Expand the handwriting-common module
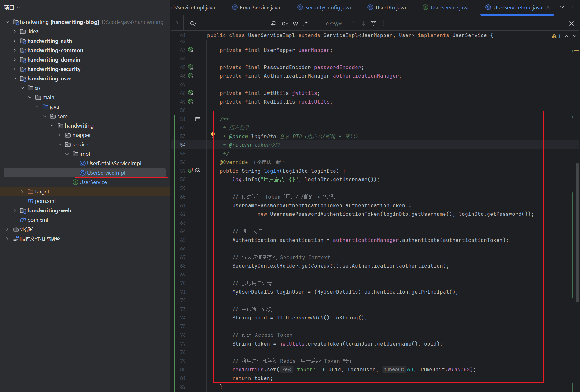580x392 pixels. click(15, 50)
